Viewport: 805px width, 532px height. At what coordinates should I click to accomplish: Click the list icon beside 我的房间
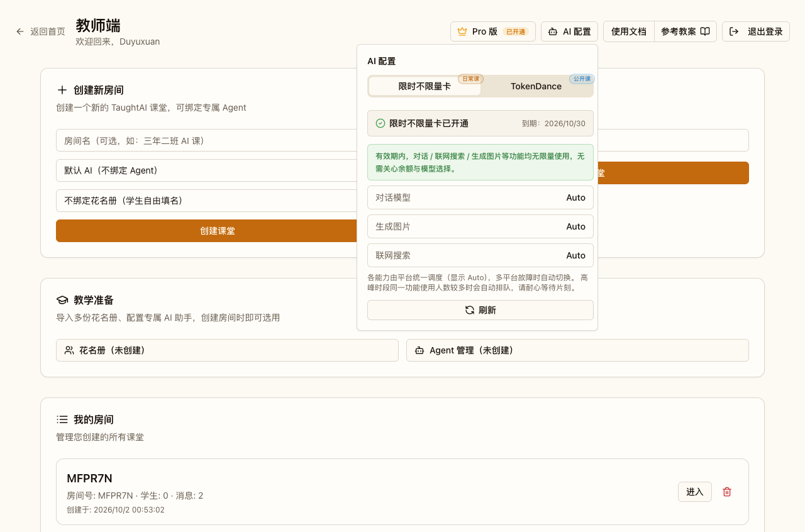coord(62,419)
